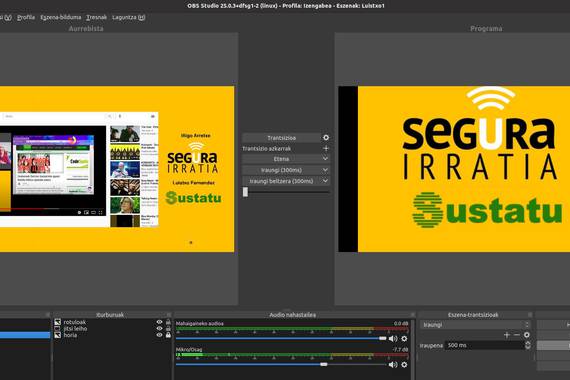Screen dimensions: 570x380
Task: Unlock the horia source
Action: pos(168,335)
